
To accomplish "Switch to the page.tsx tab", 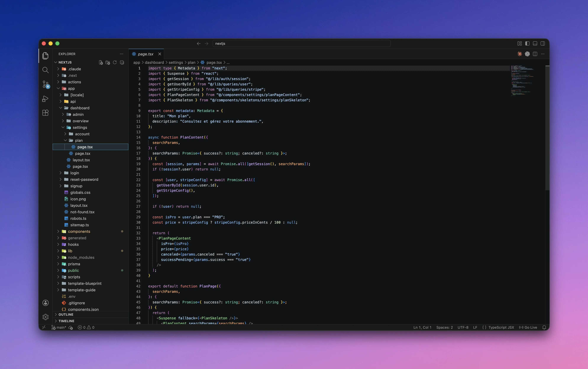I will point(146,54).
